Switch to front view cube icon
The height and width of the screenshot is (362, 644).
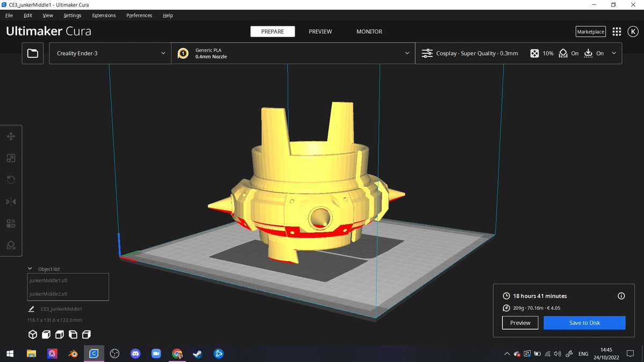(x=46, y=335)
